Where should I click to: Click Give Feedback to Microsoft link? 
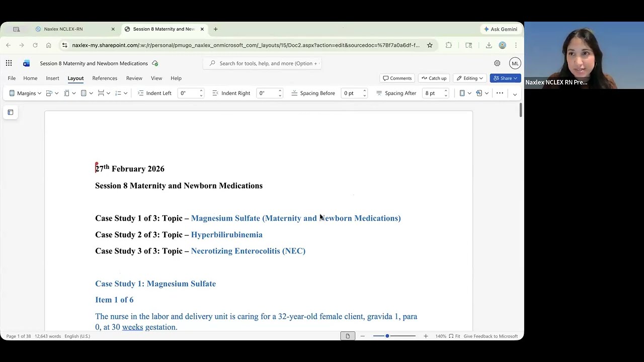click(491, 336)
